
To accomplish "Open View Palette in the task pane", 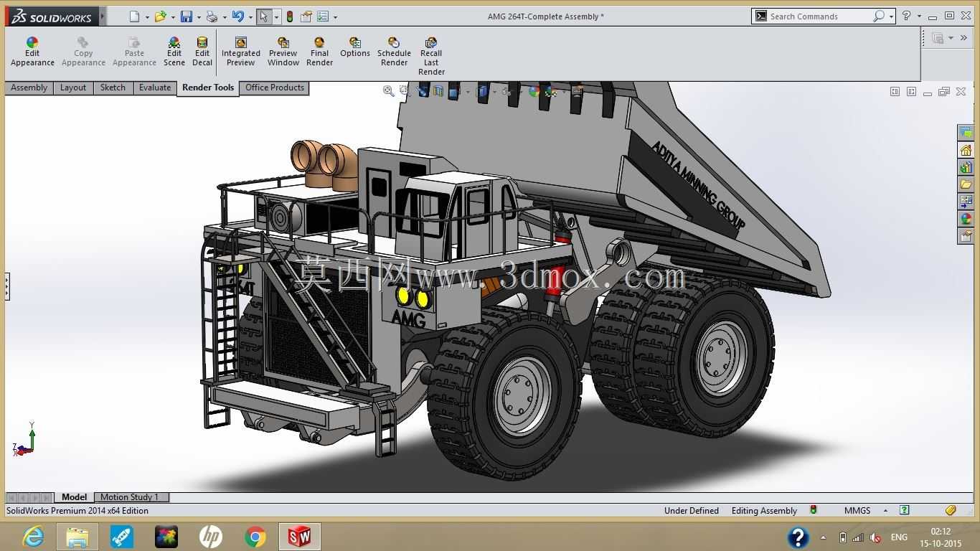I will click(x=966, y=202).
